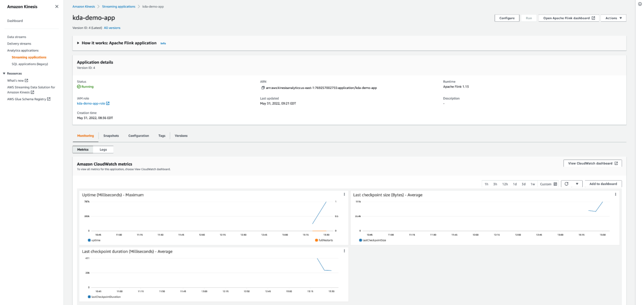The width and height of the screenshot is (644, 305).
Task: Switch to the Snapshots tab
Action: 111,135
